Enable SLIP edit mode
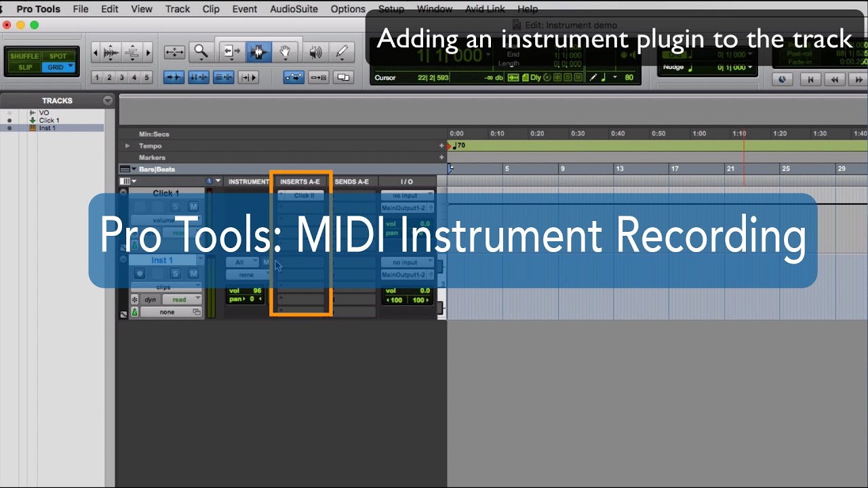The width and height of the screenshot is (868, 488). tap(25, 67)
